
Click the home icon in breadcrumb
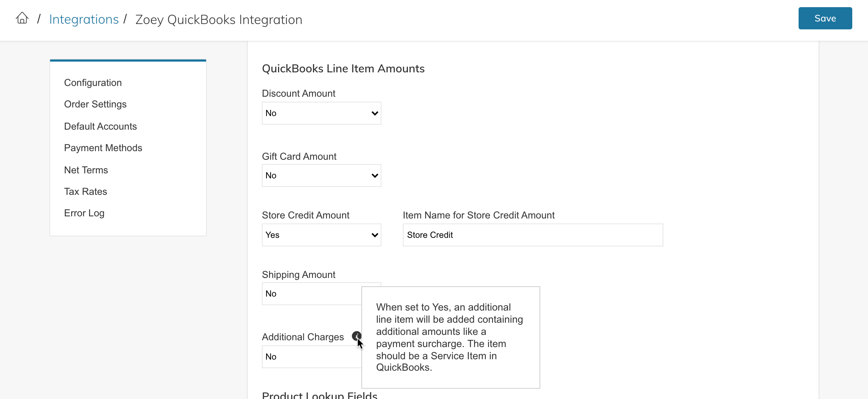click(x=22, y=18)
